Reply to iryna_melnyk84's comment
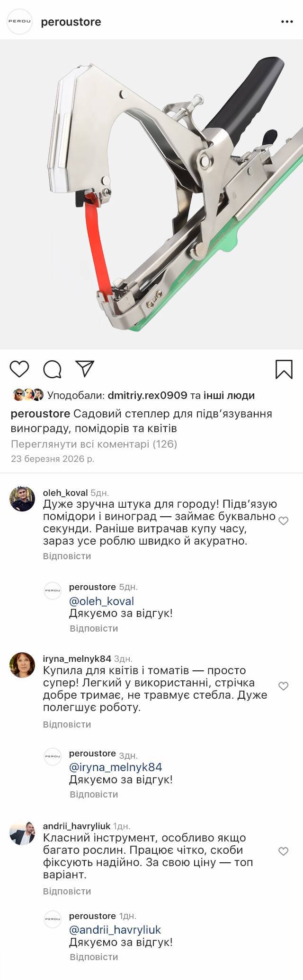 point(67,724)
